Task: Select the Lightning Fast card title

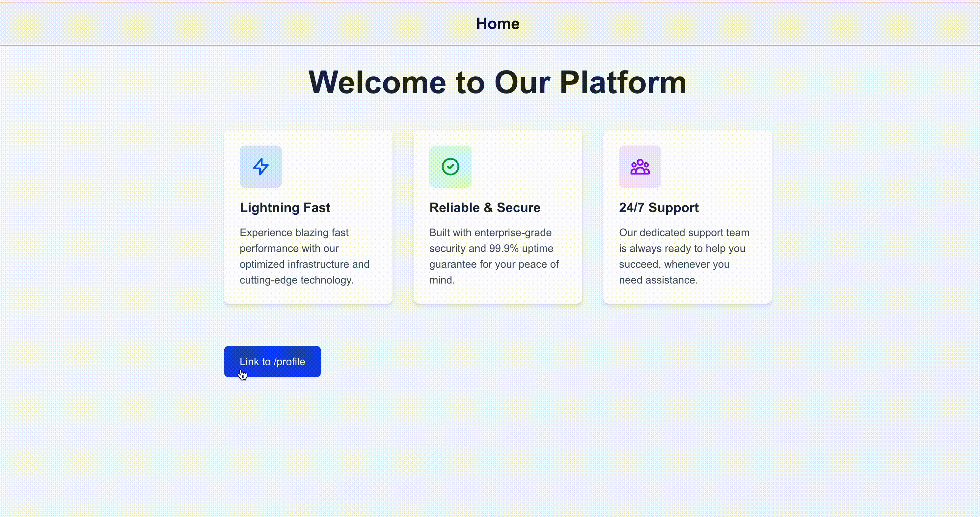Action: coord(285,208)
